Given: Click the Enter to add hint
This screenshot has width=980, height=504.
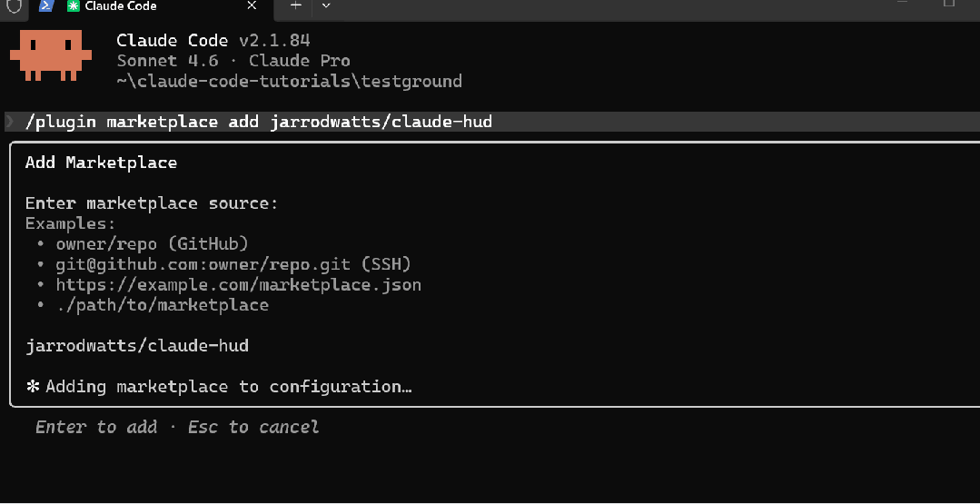Looking at the screenshot, I should coord(96,427).
